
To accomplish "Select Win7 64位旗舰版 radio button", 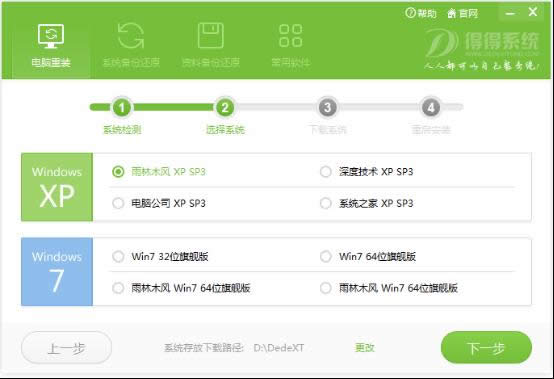I will (325, 256).
